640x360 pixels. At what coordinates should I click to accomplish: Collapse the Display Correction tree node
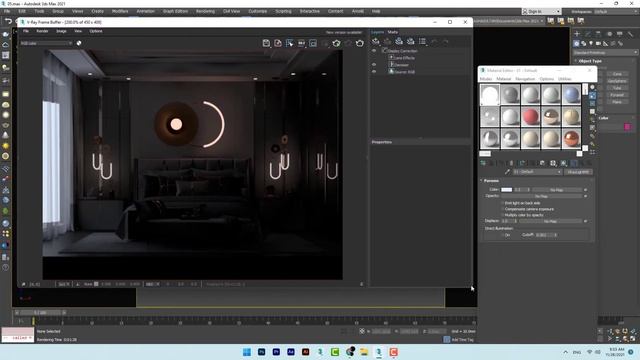pyautogui.click(x=384, y=51)
